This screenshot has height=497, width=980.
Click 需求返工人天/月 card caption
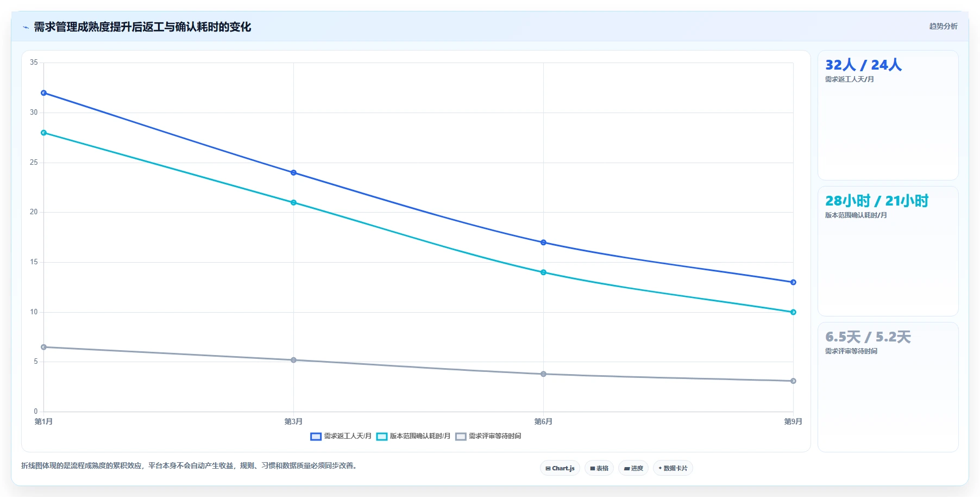point(849,79)
